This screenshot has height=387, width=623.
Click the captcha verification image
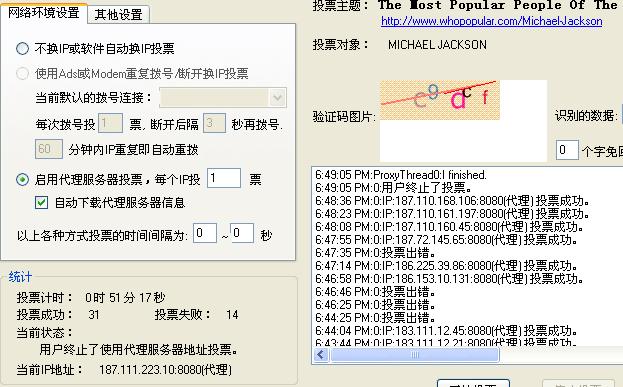pos(440,100)
